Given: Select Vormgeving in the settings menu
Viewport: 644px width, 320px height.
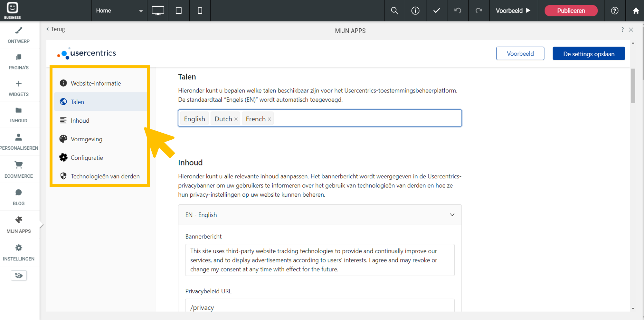Looking at the screenshot, I should (x=86, y=139).
